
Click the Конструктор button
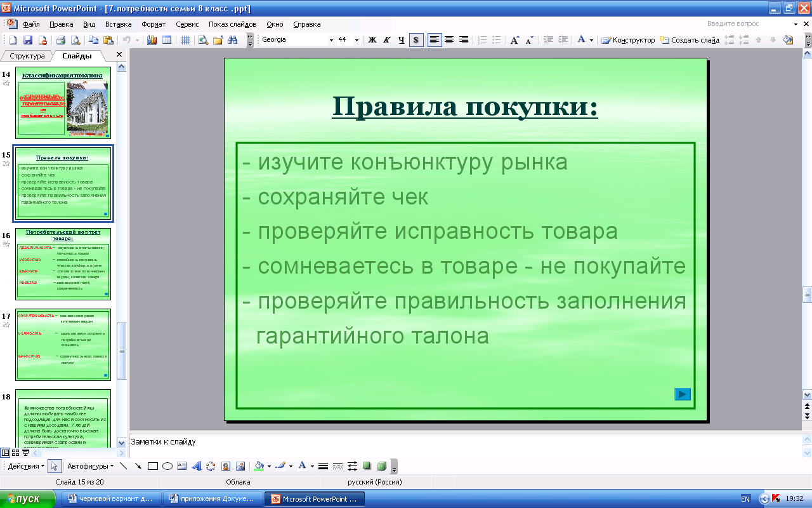coord(628,40)
